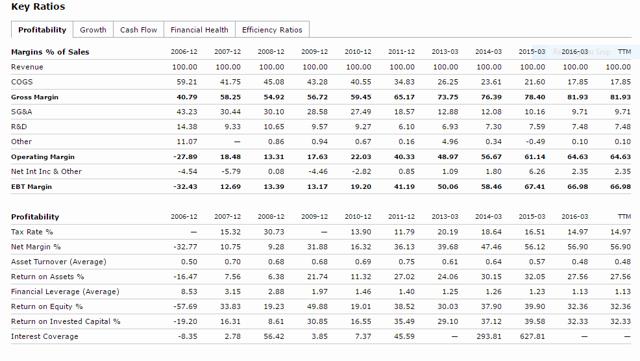Click COGS value 59.21
The width and height of the screenshot is (640, 361).
pyautogui.click(x=187, y=82)
